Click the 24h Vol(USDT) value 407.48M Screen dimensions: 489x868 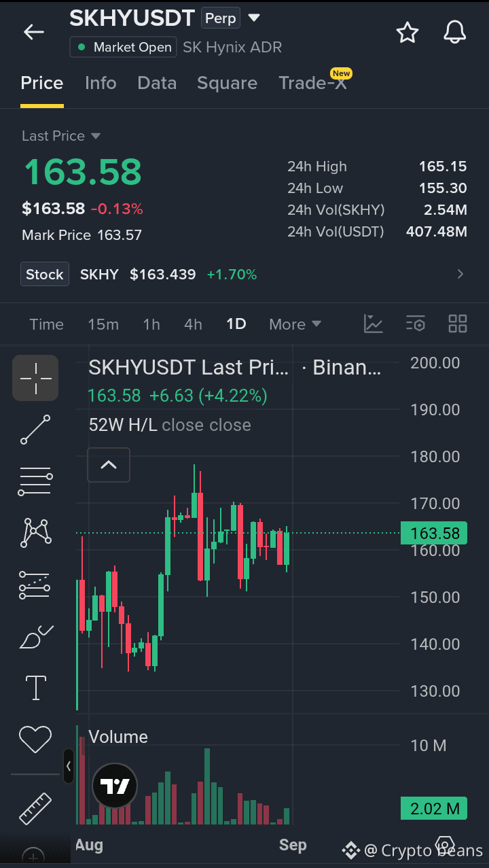[x=437, y=232]
